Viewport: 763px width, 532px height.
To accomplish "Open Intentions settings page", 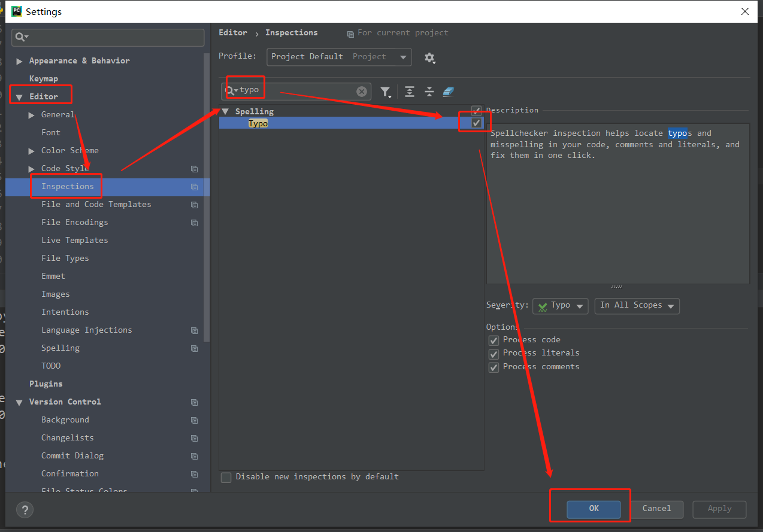I will click(x=65, y=312).
